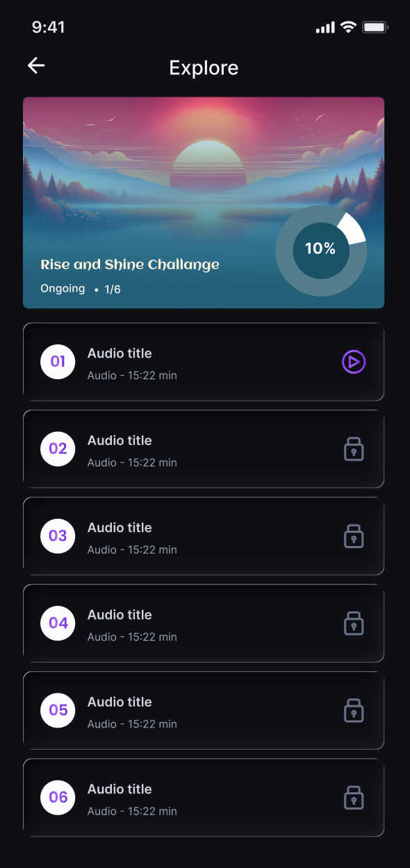Tap the Audio title of track 01
The image size is (410, 868).
(x=119, y=353)
